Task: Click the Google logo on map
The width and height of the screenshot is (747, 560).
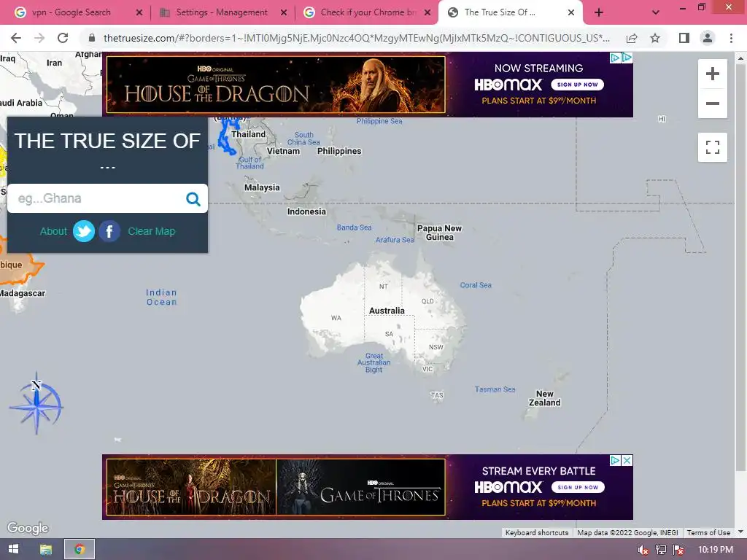Action: click(x=28, y=528)
